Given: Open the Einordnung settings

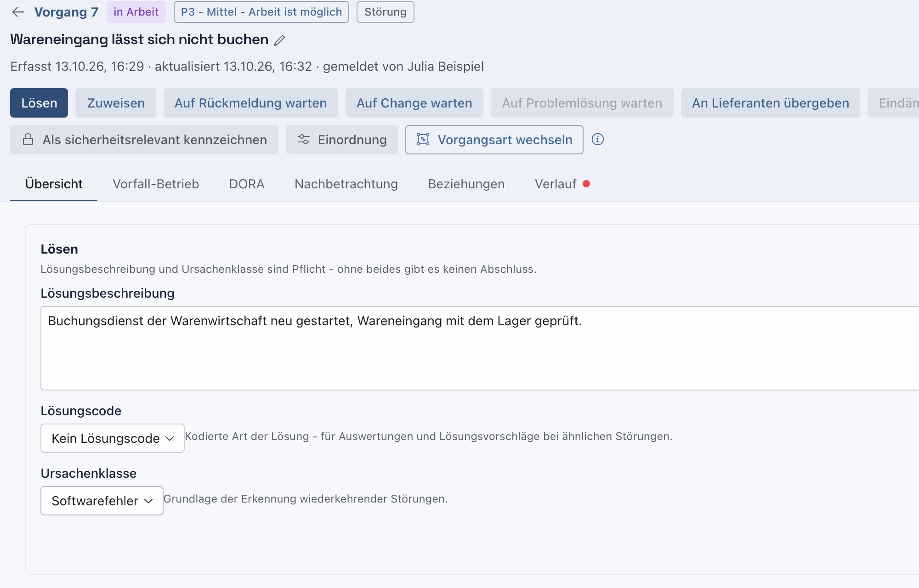Looking at the screenshot, I should coord(341,140).
